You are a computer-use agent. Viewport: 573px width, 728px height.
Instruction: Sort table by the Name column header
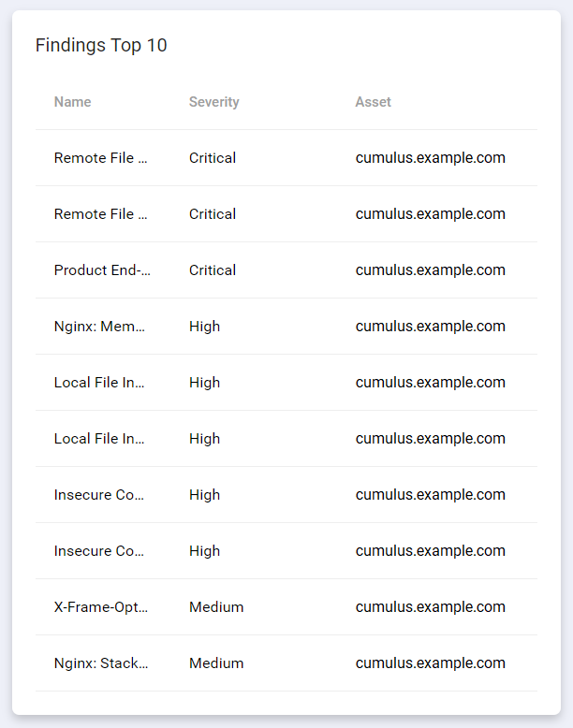coord(73,102)
